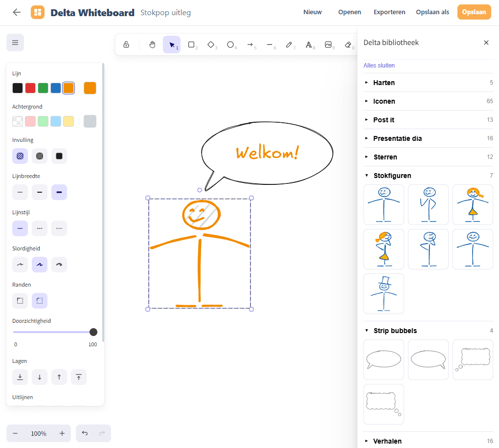
Task: Set extra bold line under Lijnbreedte
Action: (59, 192)
